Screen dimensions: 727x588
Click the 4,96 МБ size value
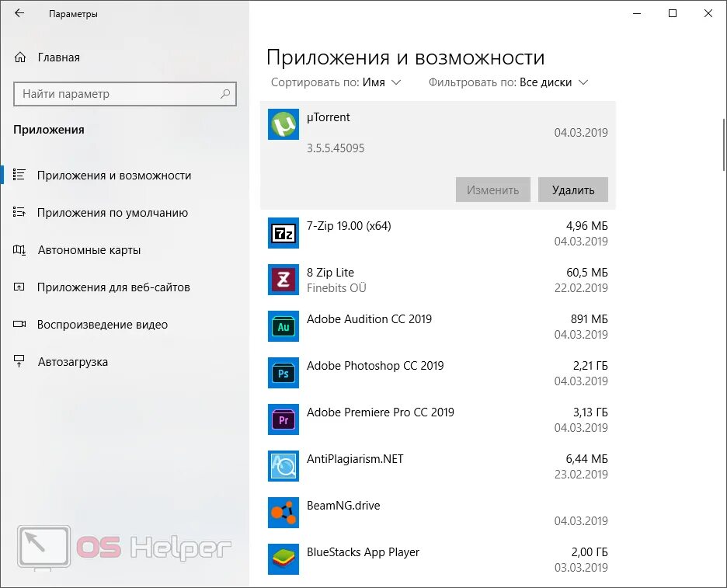click(586, 226)
